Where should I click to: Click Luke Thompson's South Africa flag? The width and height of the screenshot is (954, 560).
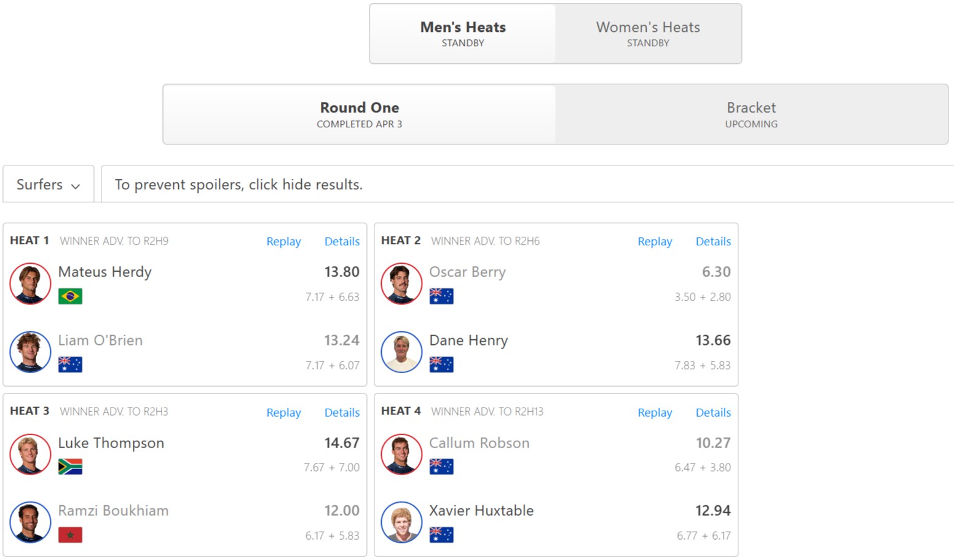(70, 467)
